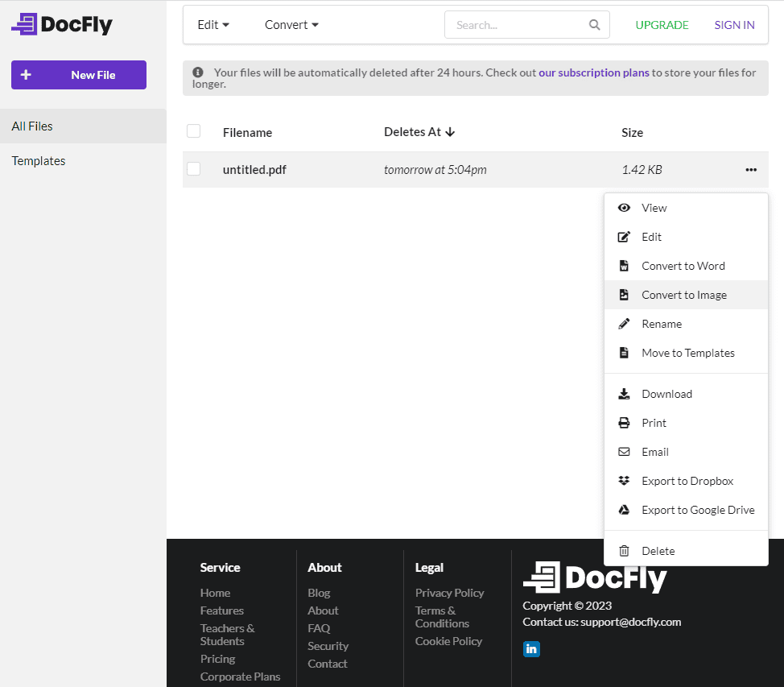Open Terms & Conditions footer link
784x687 pixels.
tap(442, 617)
